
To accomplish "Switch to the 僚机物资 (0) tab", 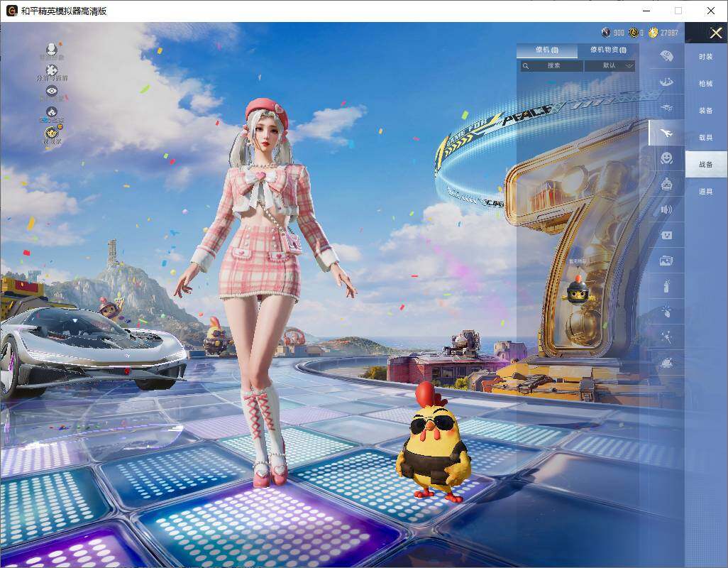I will (608, 50).
